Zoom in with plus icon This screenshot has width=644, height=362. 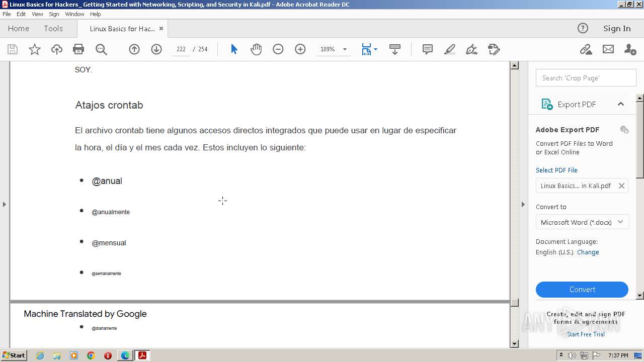pyautogui.click(x=300, y=49)
